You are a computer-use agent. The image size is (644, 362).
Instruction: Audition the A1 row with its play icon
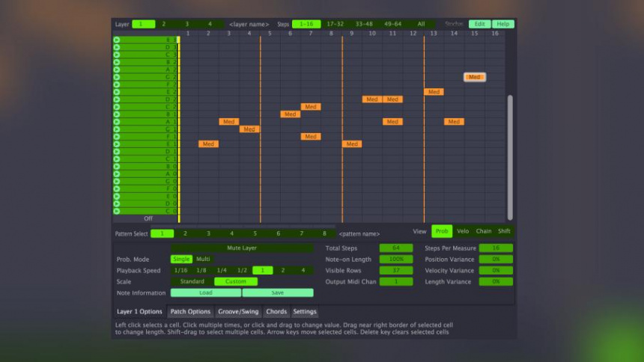click(x=117, y=122)
